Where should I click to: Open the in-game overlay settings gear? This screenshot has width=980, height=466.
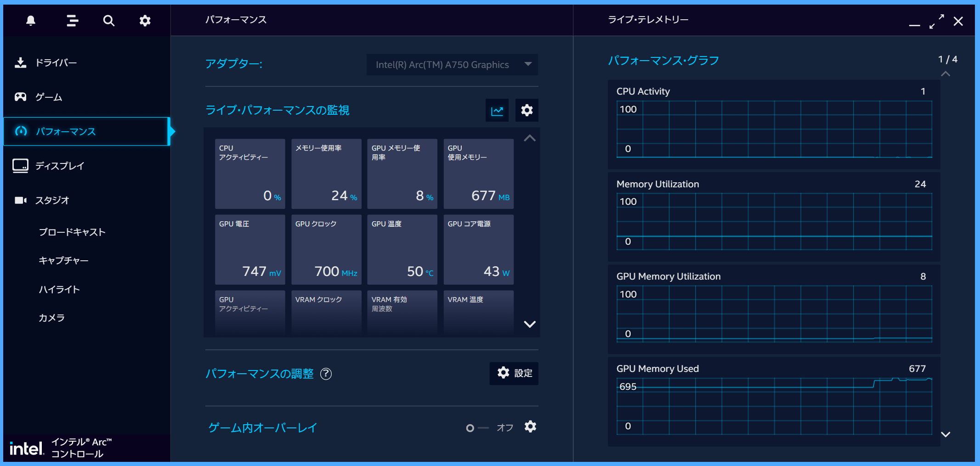(530, 427)
